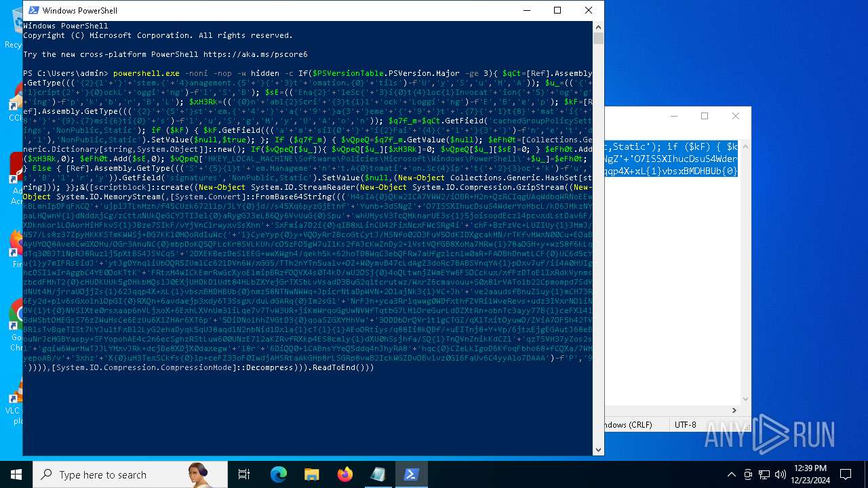Click the 'PS C:\Users\admin>' prompt text

pos(66,73)
